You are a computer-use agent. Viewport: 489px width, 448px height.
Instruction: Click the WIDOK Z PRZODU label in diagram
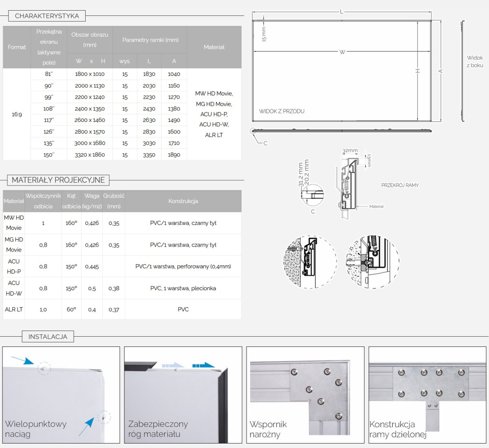282,111
